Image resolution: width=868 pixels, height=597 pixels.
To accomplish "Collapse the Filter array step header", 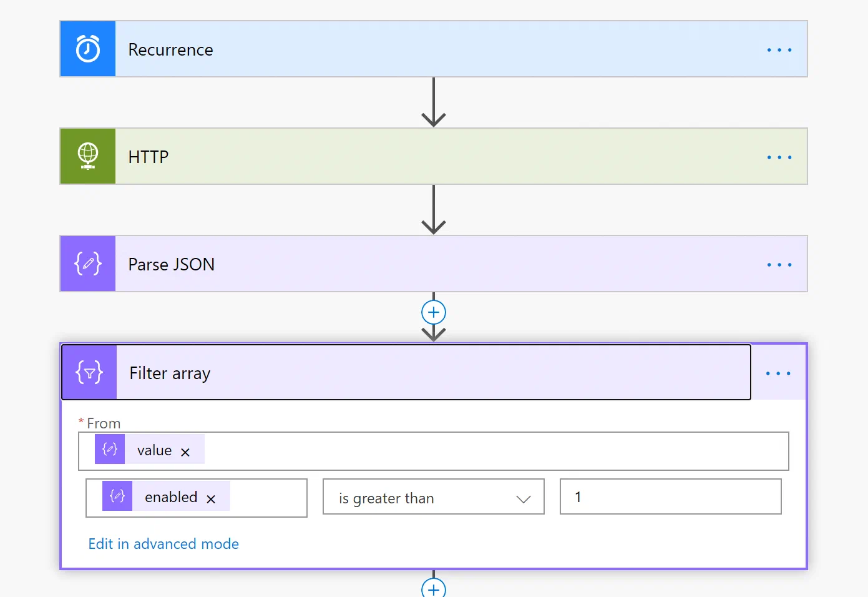I will [406, 372].
